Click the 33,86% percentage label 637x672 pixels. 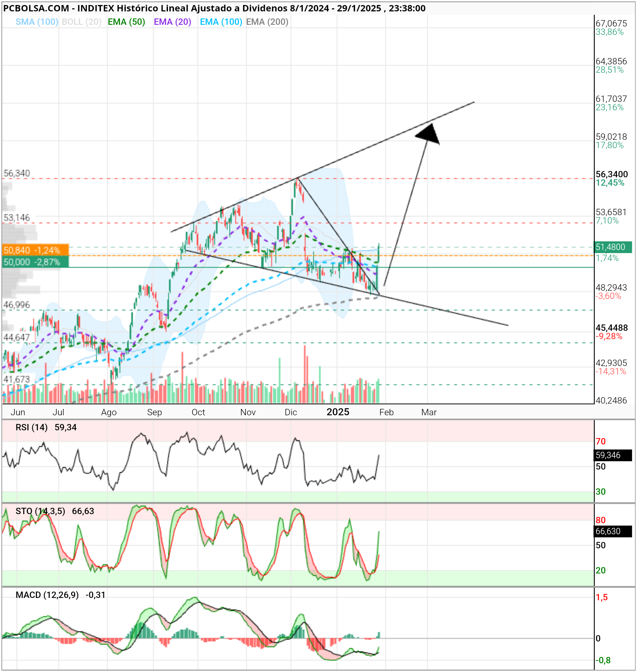(610, 32)
